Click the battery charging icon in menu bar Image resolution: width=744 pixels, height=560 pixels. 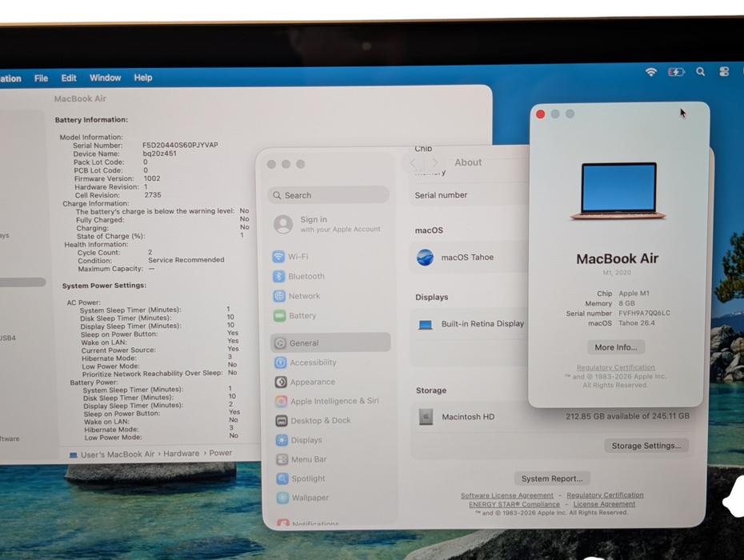point(676,72)
